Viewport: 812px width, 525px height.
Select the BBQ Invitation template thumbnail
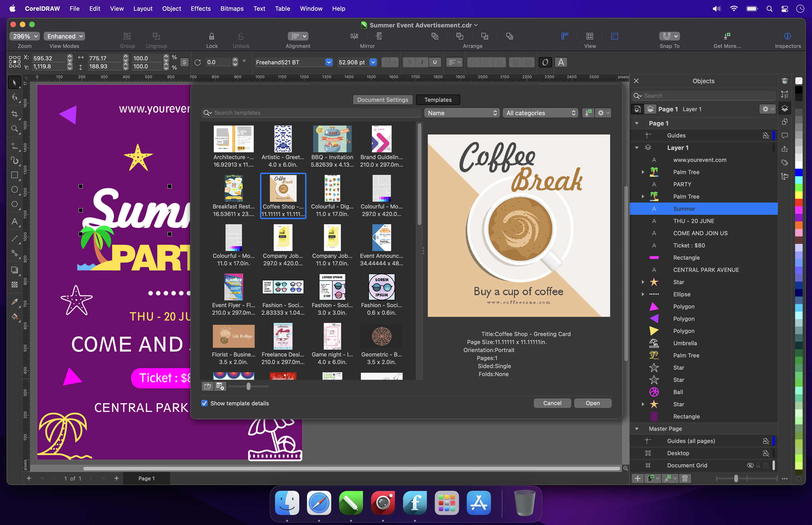[x=332, y=139]
